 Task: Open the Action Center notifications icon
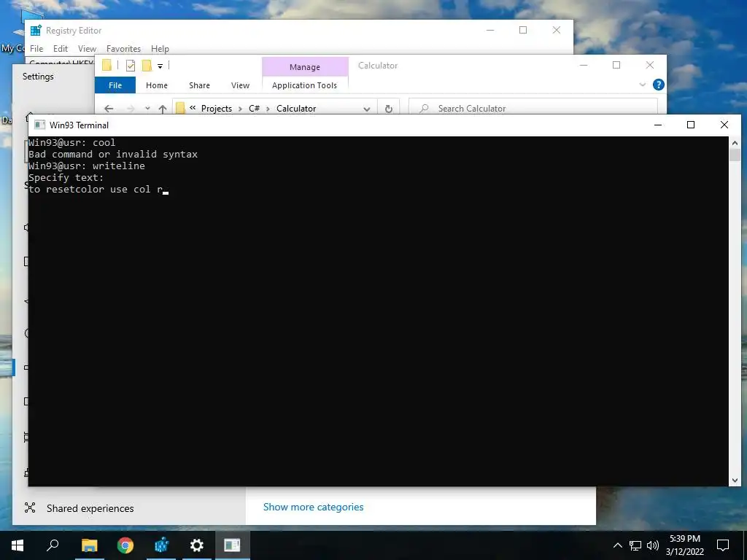click(723, 545)
